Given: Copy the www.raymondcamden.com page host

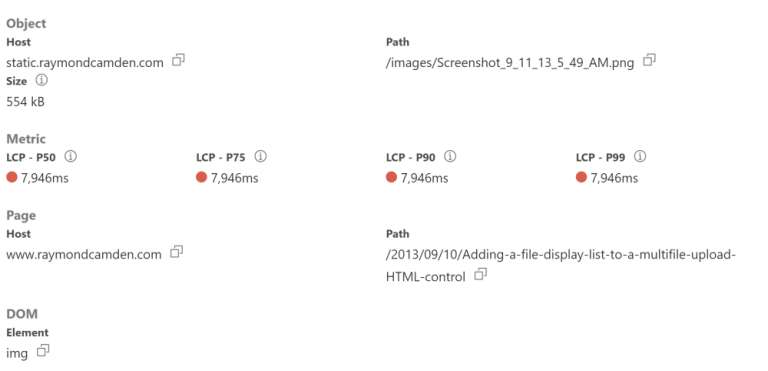Looking at the screenshot, I should pyautogui.click(x=176, y=252).
